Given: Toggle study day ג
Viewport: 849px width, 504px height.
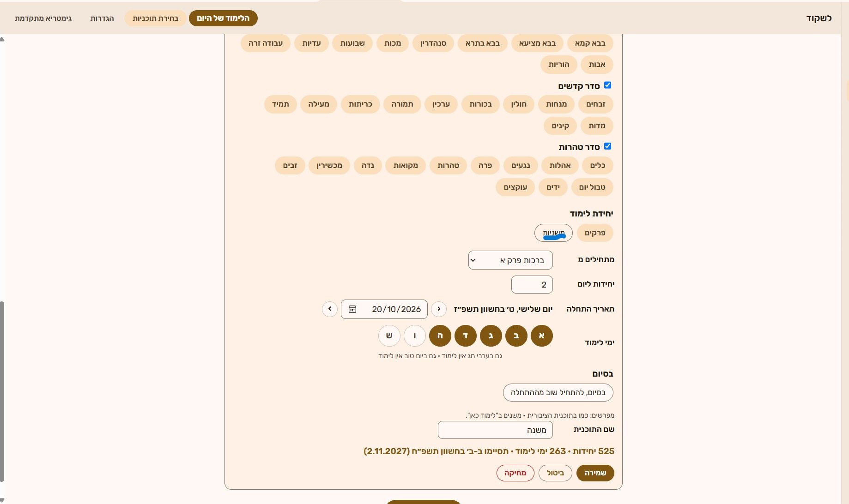Looking at the screenshot, I should pos(491,336).
